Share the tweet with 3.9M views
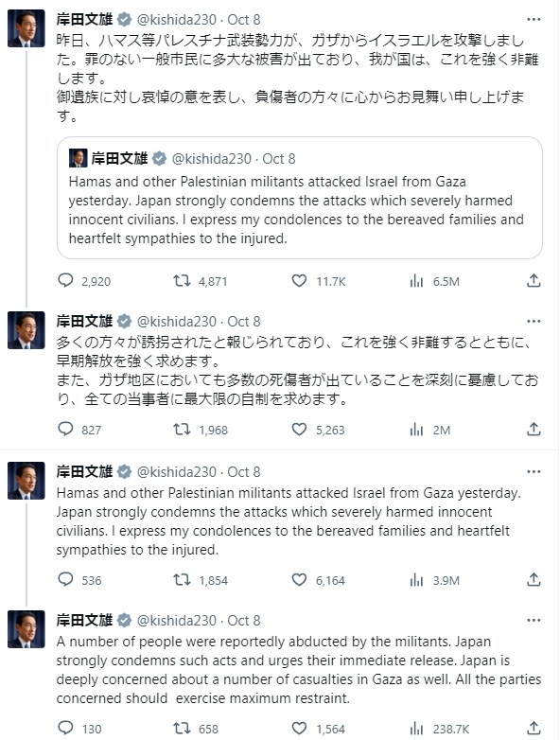The image size is (560, 740). 534,579
